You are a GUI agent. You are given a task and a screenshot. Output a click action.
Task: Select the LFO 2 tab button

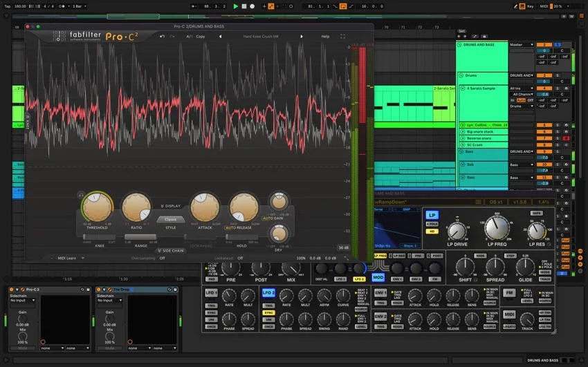[268, 292]
